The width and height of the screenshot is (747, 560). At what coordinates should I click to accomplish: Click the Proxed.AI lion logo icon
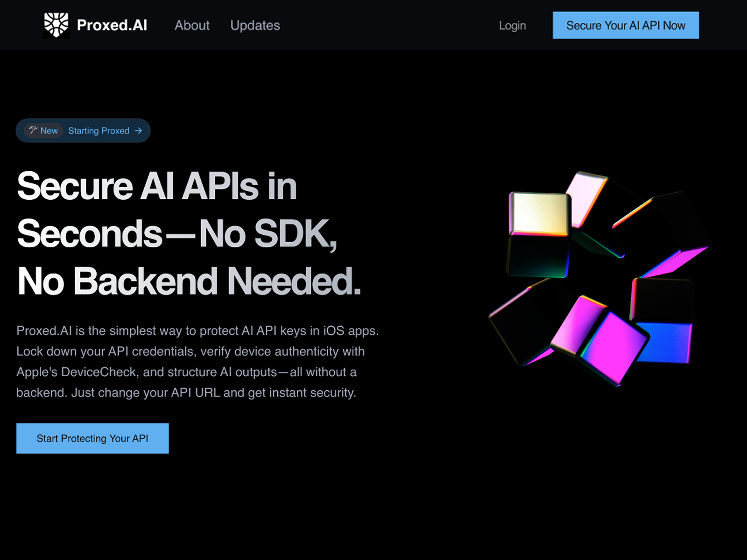(56, 25)
